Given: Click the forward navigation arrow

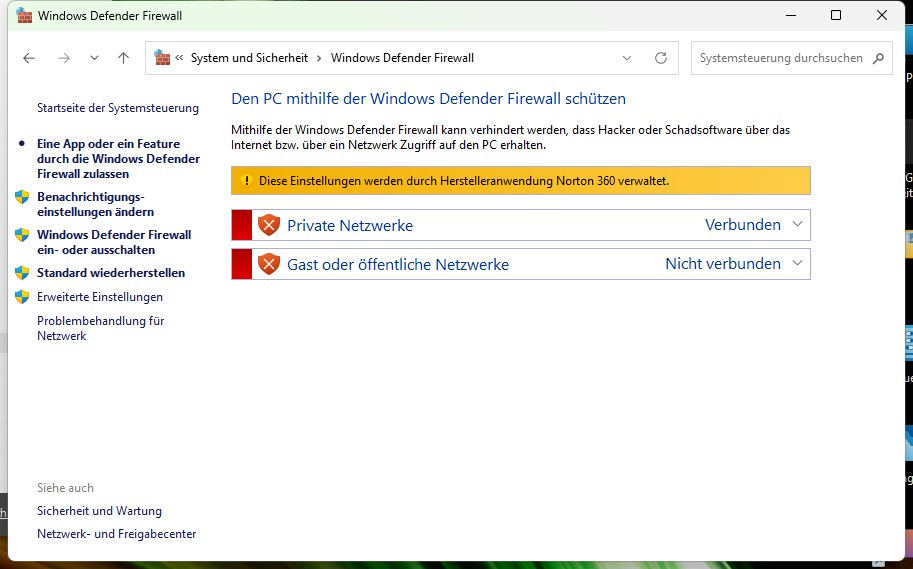Looking at the screenshot, I should point(64,58).
